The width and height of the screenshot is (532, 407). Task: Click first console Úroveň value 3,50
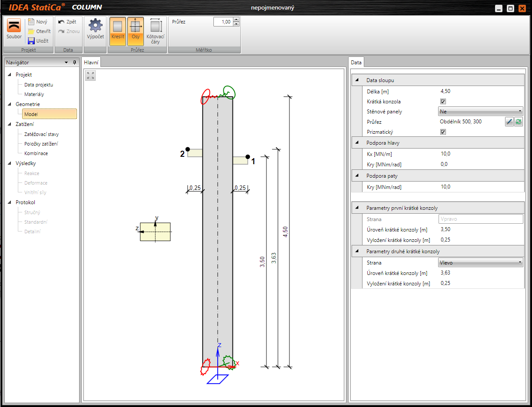[x=446, y=229]
